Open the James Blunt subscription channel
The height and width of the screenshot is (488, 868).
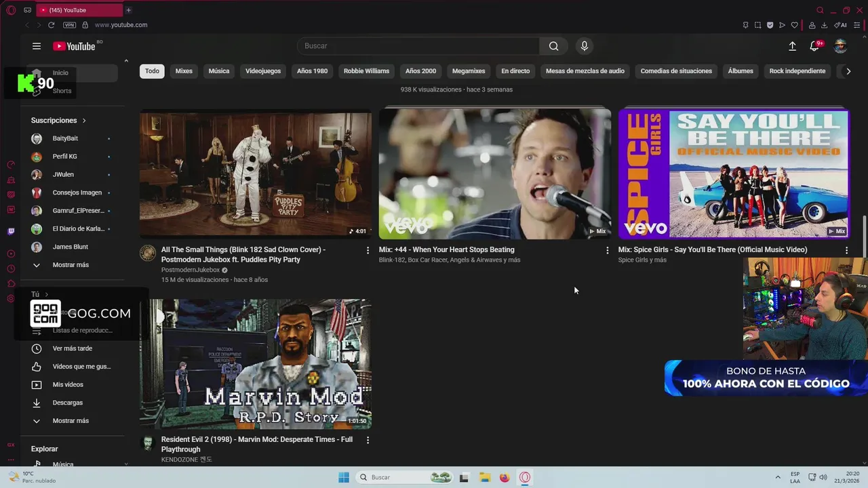(x=71, y=247)
